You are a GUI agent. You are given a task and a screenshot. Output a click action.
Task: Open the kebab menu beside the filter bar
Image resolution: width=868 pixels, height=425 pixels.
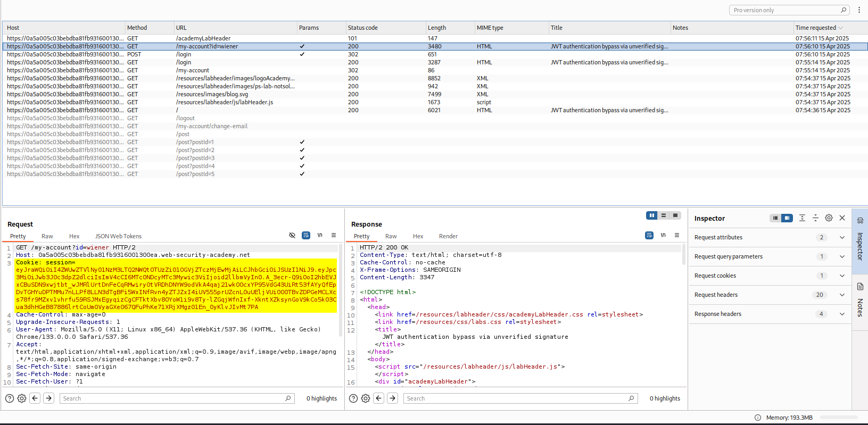pyautogui.click(x=859, y=10)
